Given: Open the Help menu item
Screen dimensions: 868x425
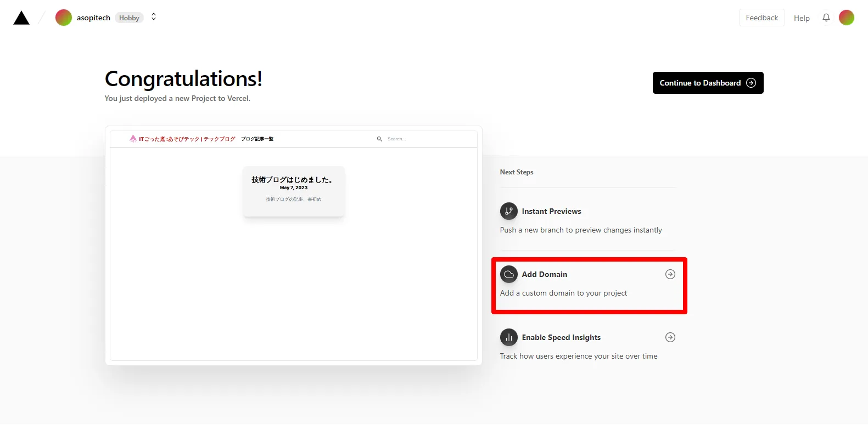Looking at the screenshot, I should [802, 18].
